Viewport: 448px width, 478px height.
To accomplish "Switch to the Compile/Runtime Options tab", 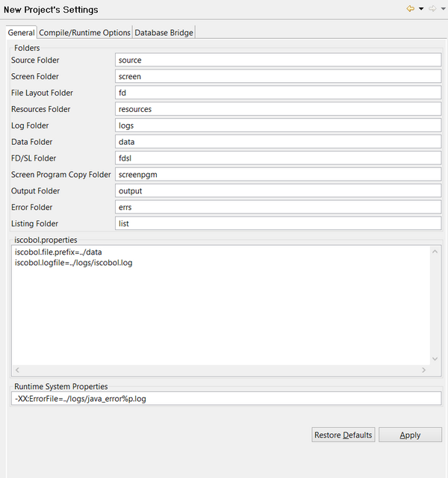I will tap(84, 32).
